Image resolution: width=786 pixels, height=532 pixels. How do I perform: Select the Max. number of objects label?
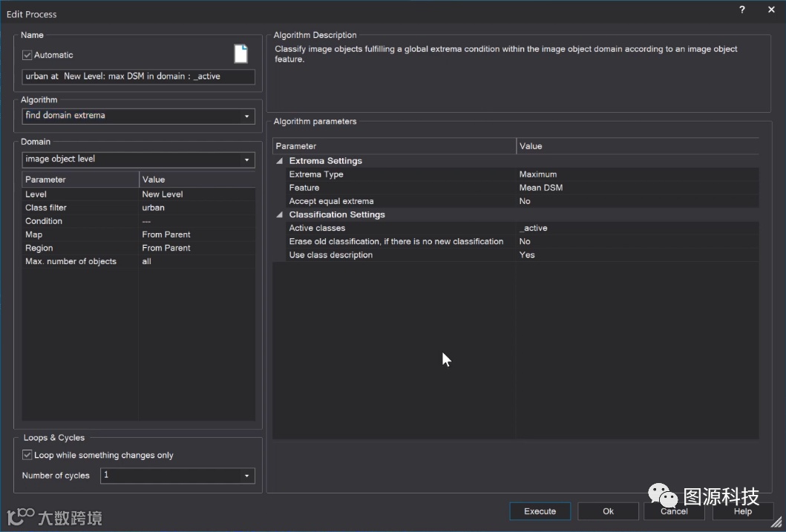(x=71, y=261)
